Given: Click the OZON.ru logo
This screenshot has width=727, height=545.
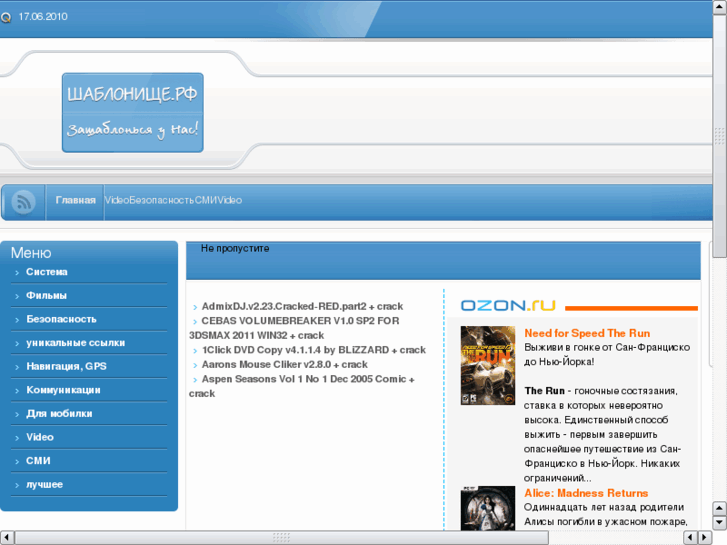Looking at the screenshot, I should [x=508, y=305].
